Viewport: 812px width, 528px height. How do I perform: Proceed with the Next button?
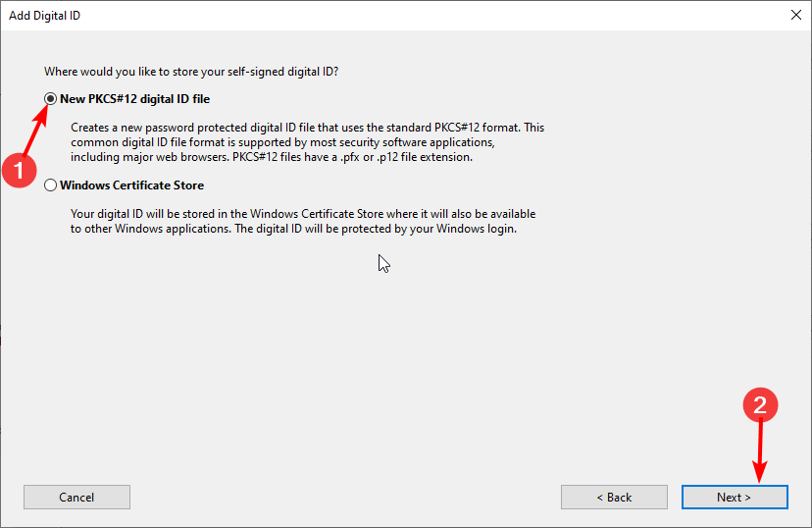coord(735,498)
